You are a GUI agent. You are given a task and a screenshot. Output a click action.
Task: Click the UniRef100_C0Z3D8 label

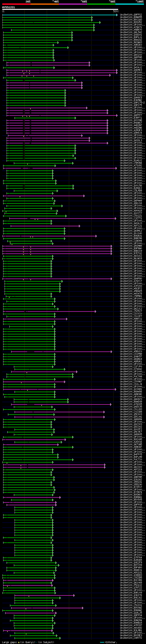click(x=131, y=412)
